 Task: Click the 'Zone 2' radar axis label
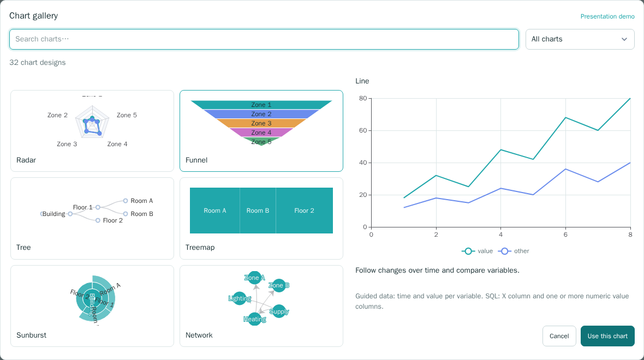click(57, 115)
